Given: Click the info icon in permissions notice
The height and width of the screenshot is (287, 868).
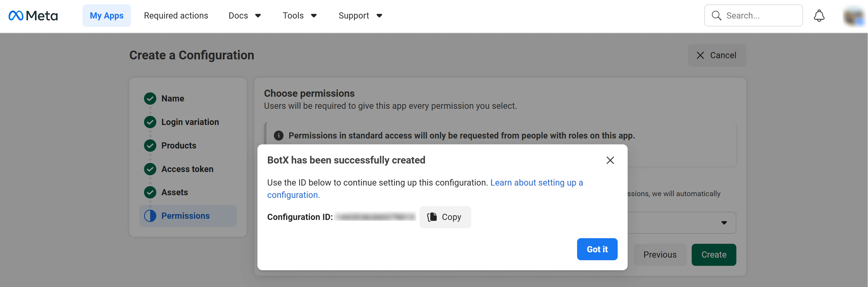Looking at the screenshot, I should tap(278, 136).
